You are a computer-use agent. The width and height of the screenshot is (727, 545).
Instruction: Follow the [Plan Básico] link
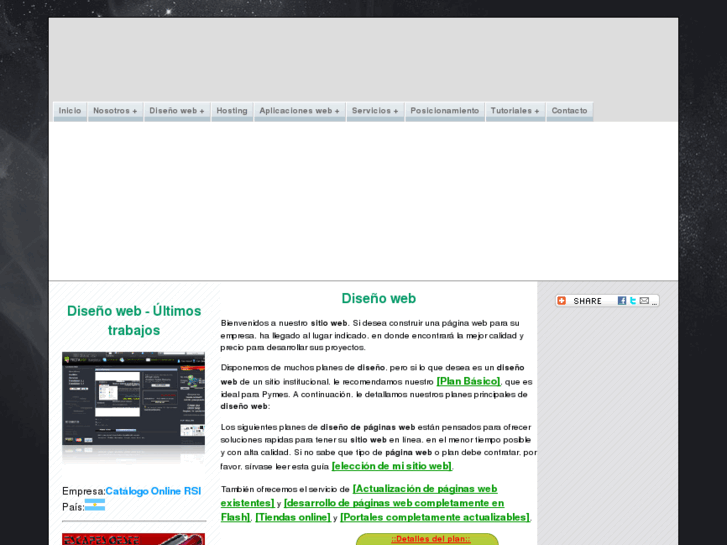[x=468, y=381]
